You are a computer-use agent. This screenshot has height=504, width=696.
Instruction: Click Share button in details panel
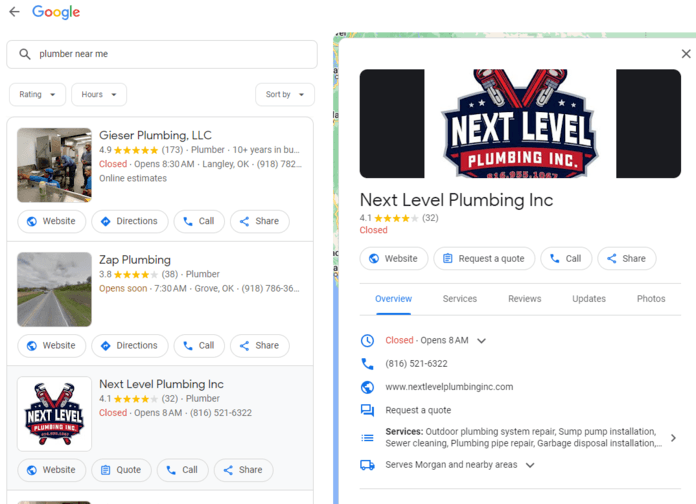point(627,258)
